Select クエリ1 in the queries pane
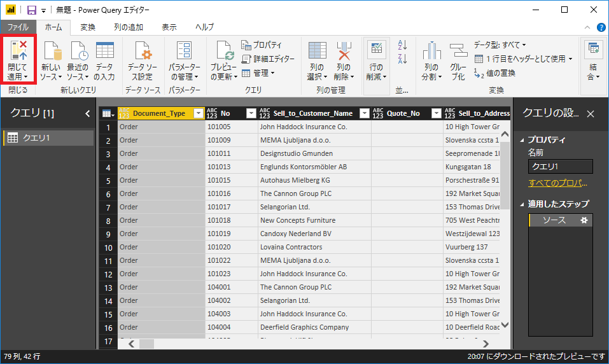 48,138
